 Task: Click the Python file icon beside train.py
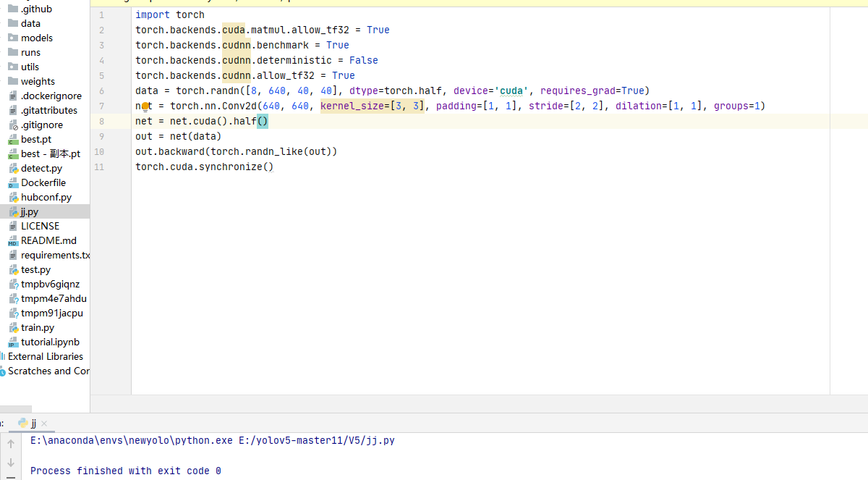pyautogui.click(x=12, y=327)
